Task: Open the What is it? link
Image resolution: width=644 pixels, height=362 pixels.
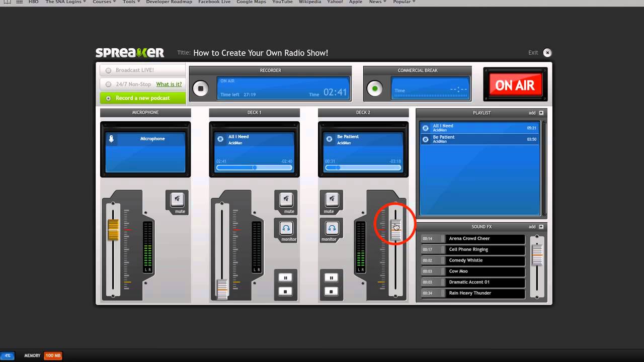Action: [x=169, y=84]
